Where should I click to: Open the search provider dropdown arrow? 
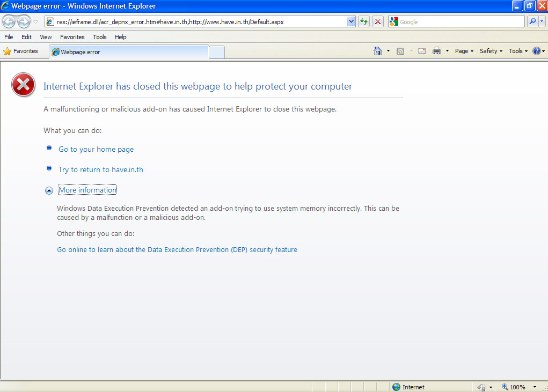542,21
